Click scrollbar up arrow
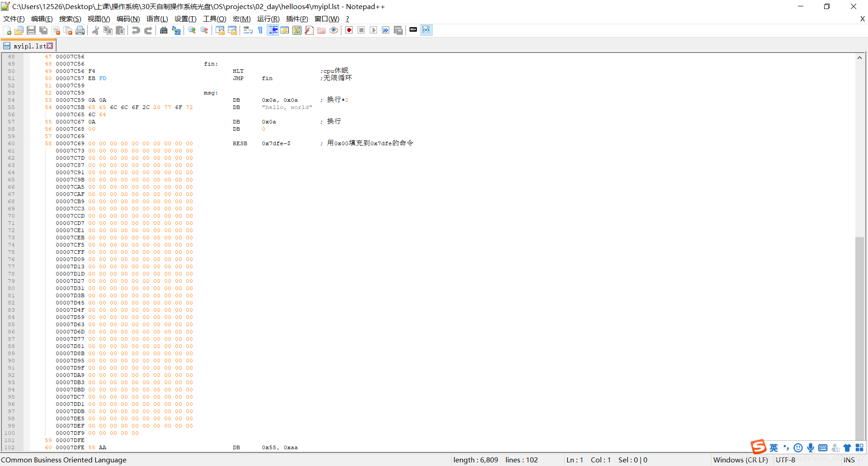Viewport: 868px width, 466px height. click(x=859, y=57)
